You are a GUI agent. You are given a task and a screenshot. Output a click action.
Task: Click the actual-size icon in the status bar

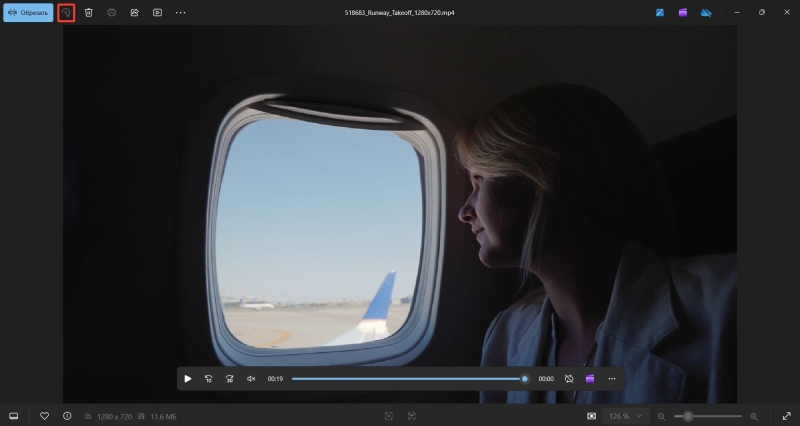pos(412,416)
